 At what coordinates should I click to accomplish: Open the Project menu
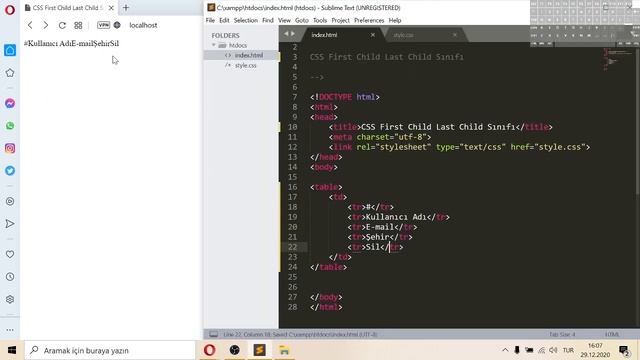click(340, 20)
